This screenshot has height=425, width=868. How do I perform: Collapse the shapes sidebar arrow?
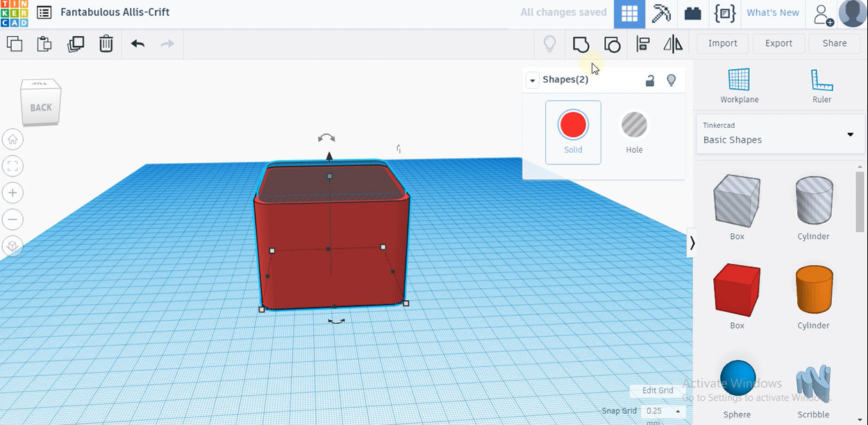pos(692,242)
